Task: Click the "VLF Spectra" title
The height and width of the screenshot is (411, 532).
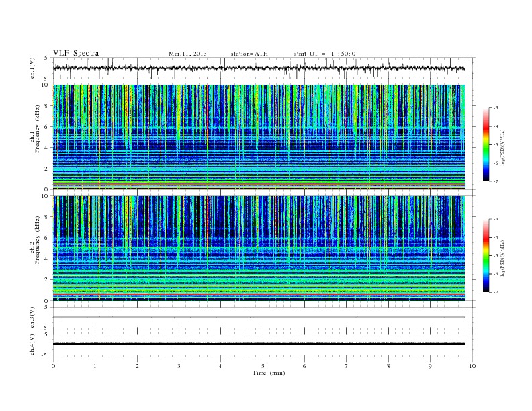Action: 76,53
